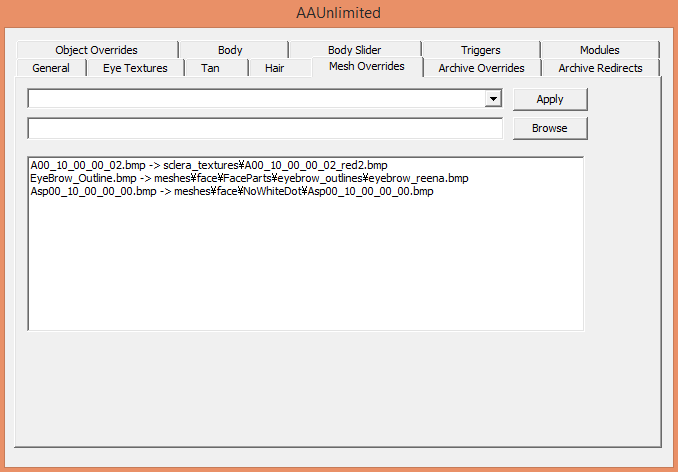This screenshot has height=472, width=678.
Task: Go to the Modules tab
Action: [600, 50]
